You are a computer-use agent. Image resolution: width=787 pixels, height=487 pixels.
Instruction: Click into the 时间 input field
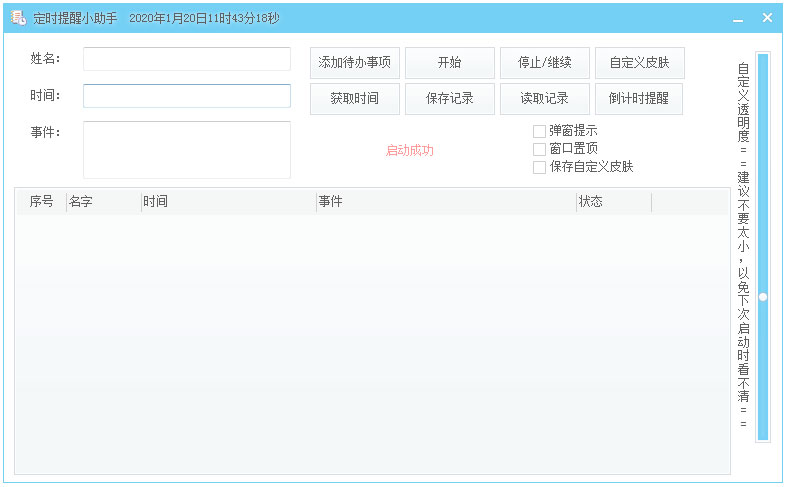click(187, 96)
